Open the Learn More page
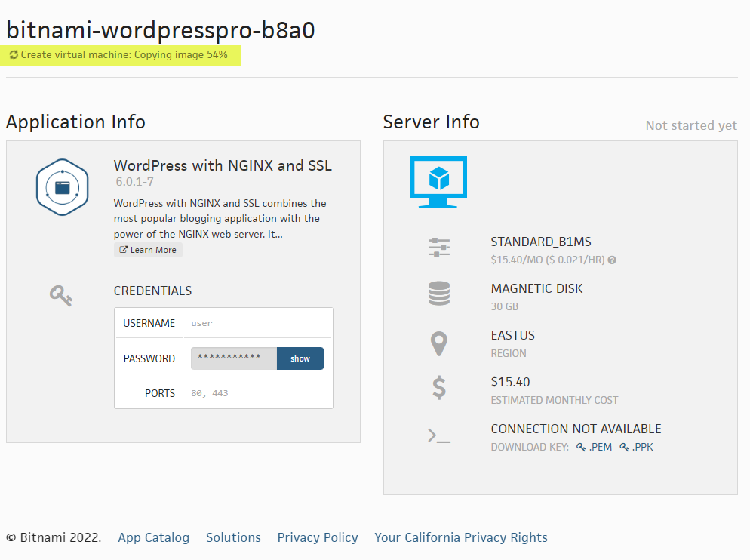This screenshot has width=750, height=560. click(148, 249)
